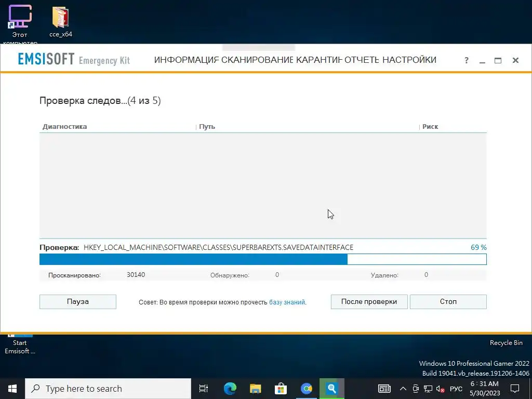
Task: Open File Explorer from taskbar
Action: 255,389
